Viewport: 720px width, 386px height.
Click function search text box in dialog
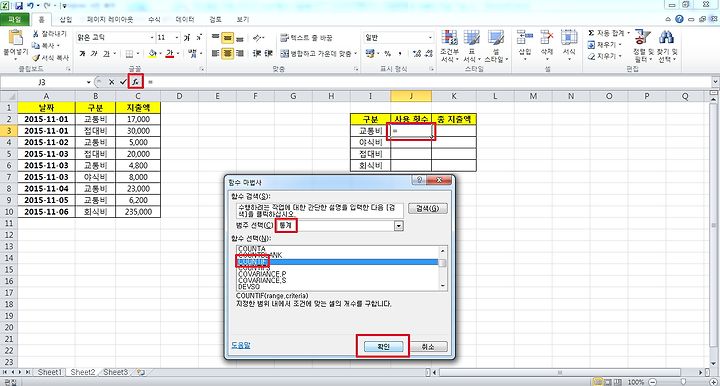click(320, 211)
